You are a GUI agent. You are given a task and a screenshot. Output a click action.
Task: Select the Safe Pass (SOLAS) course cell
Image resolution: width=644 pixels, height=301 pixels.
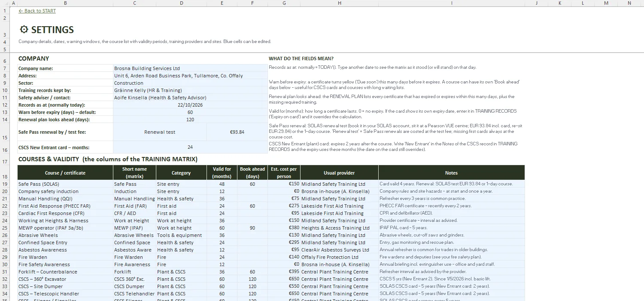click(x=65, y=184)
